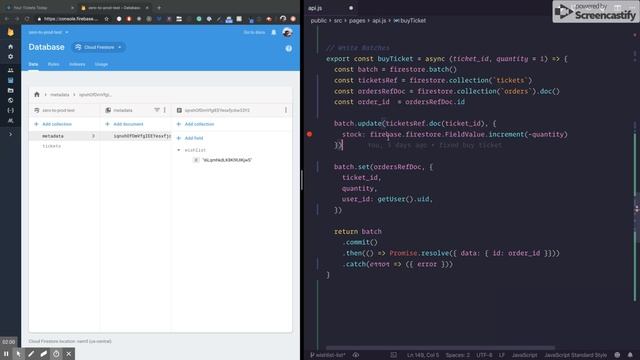
Task: Open metadata collection three-dot menu
Action: click(165, 110)
